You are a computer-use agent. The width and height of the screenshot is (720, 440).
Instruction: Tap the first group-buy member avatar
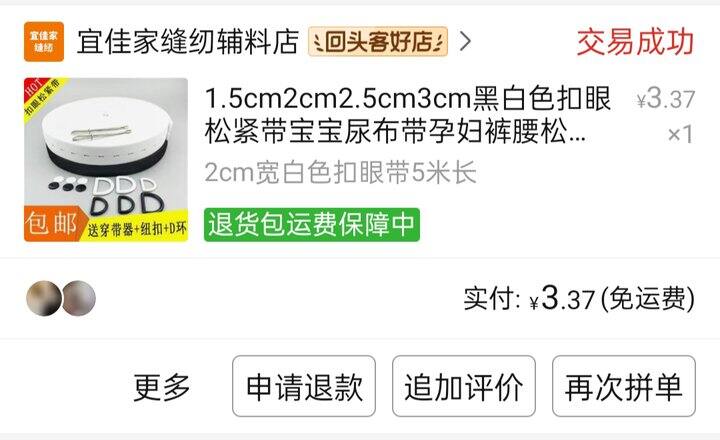pyautogui.click(x=44, y=299)
